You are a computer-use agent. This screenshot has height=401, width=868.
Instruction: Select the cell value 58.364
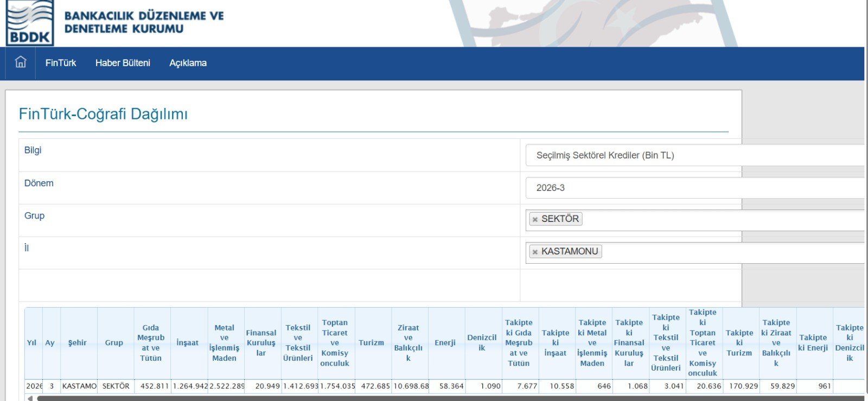[447, 386]
